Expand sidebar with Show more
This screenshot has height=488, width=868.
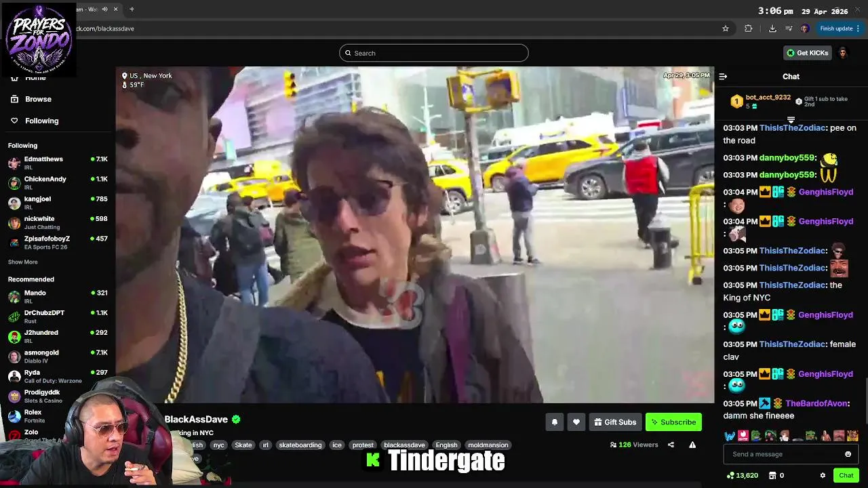pyautogui.click(x=23, y=262)
